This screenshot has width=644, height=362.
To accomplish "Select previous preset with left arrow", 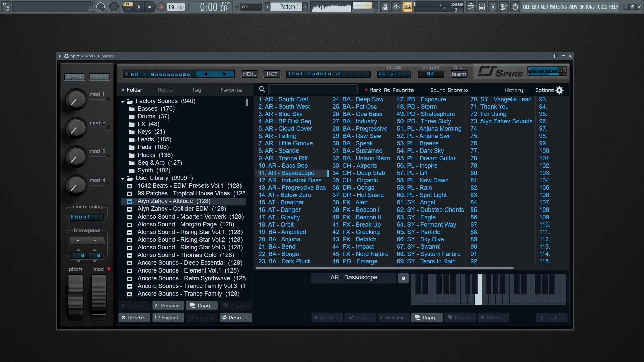I will point(205,74).
